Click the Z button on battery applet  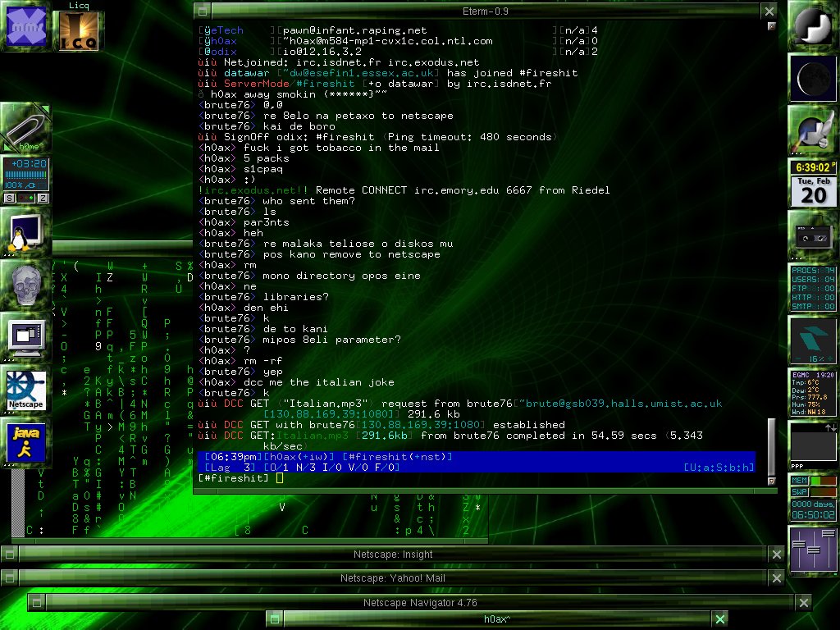(43, 199)
